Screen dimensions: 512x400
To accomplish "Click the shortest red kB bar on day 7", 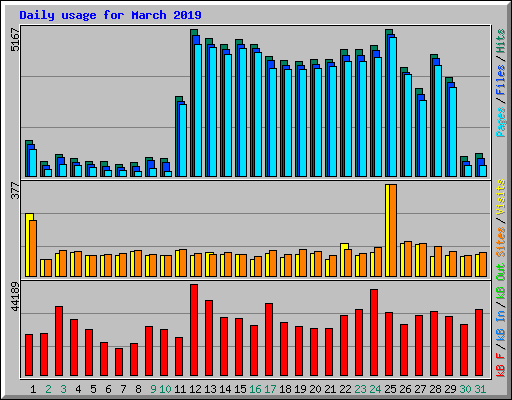I will [x=119, y=362].
